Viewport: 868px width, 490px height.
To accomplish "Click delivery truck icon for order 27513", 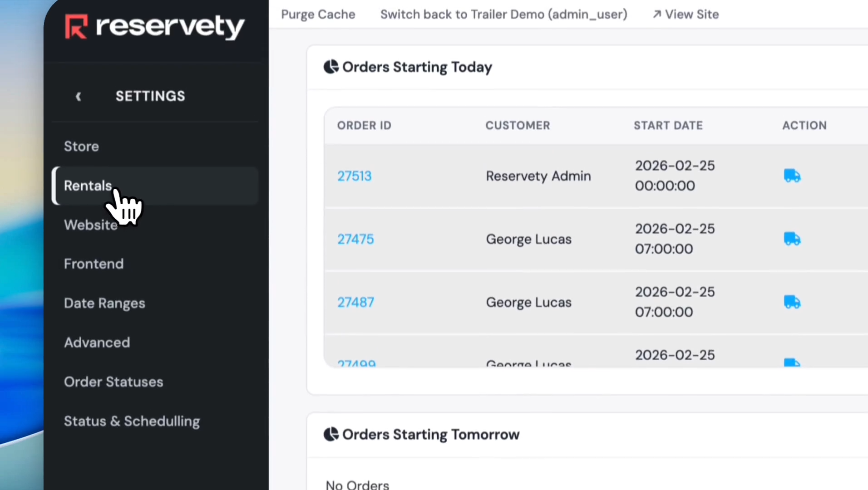I will tap(792, 176).
